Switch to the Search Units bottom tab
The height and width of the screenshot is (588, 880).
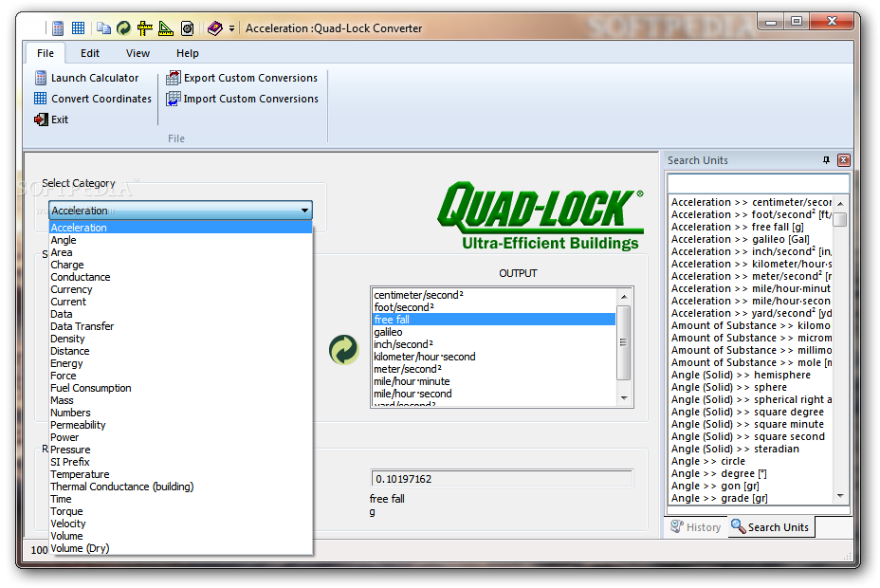click(x=771, y=527)
